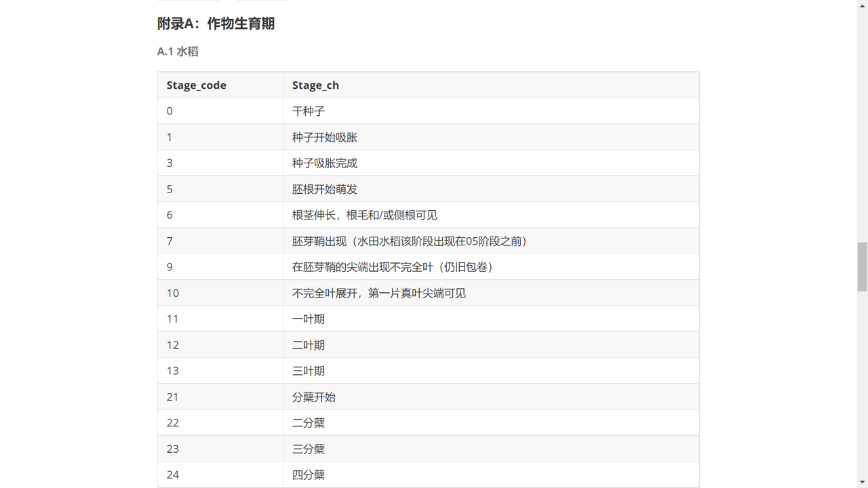Click the 胚根开始萌发 cell
868x488 pixels.
[x=325, y=189]
